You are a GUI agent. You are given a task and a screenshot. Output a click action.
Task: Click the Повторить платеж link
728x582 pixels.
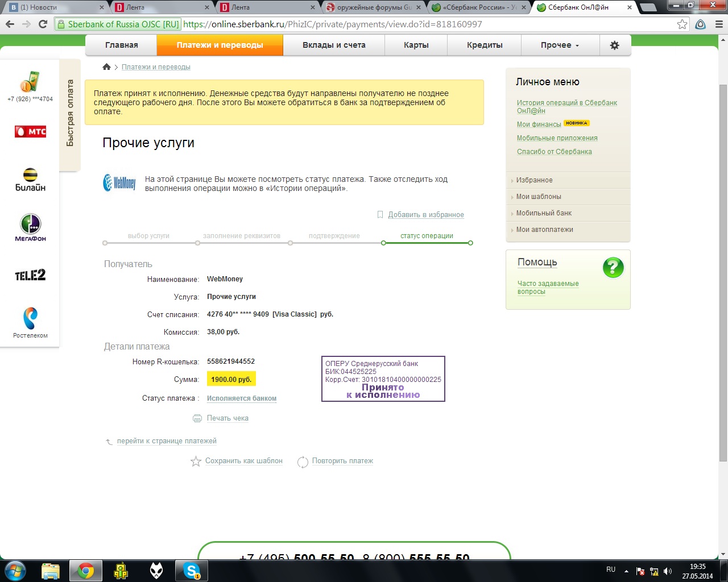(342, 461)
